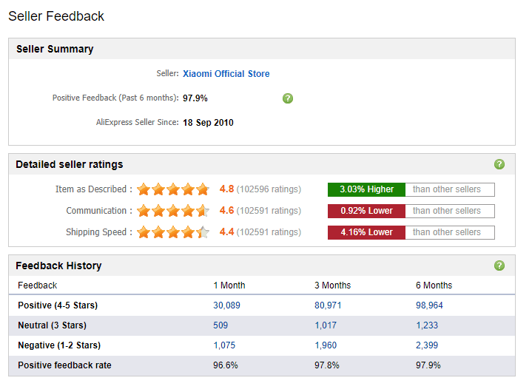Select the 4.4 Shipping Speed score
Viewport: 532px width, 392px height.
[x=226, y=232]
